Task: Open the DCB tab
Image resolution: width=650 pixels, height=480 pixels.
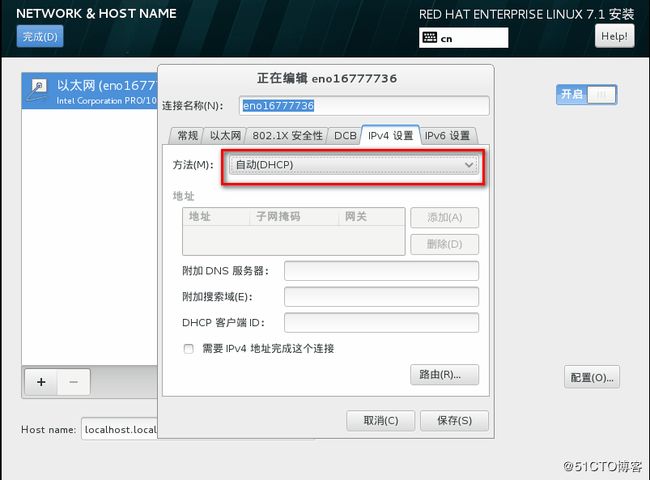Action: pos(345,136)
